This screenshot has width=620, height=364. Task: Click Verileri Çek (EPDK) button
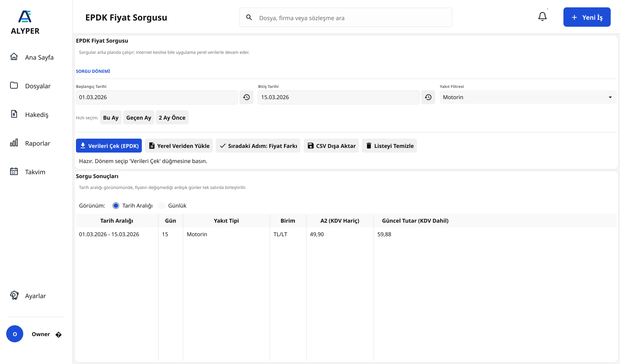pos(109,146)
